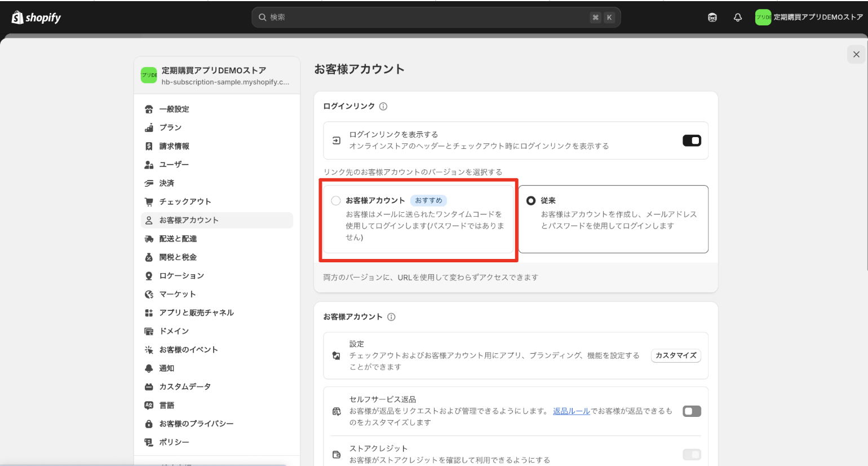
Task: Open 配送と配達 settings page
Action: coord(178,239)
